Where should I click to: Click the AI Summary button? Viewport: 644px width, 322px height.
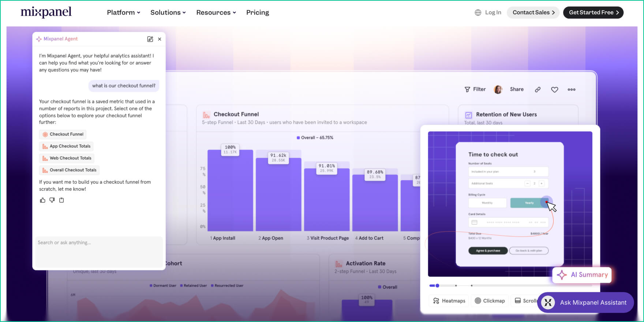click(x=582, y=275)
